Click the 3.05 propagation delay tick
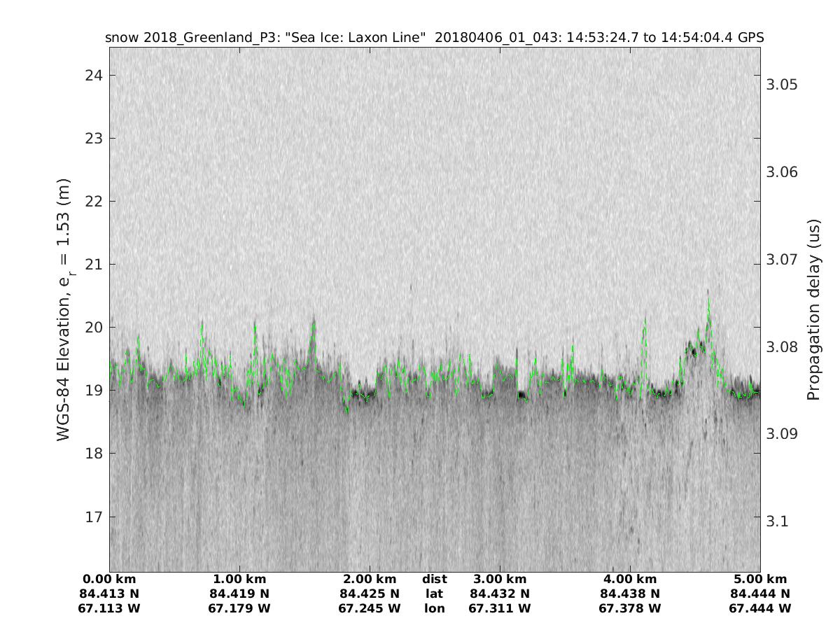 click(782, 85)
